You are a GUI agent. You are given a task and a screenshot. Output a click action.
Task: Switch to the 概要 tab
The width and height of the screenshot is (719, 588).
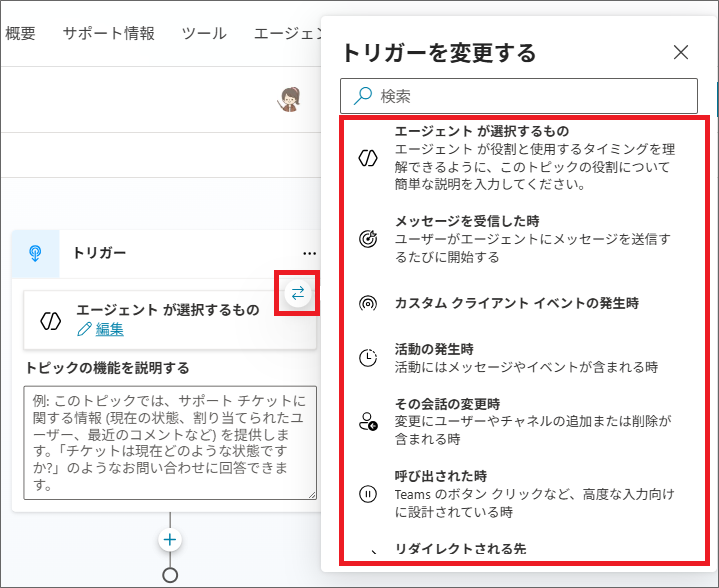[x=20, y=33]
